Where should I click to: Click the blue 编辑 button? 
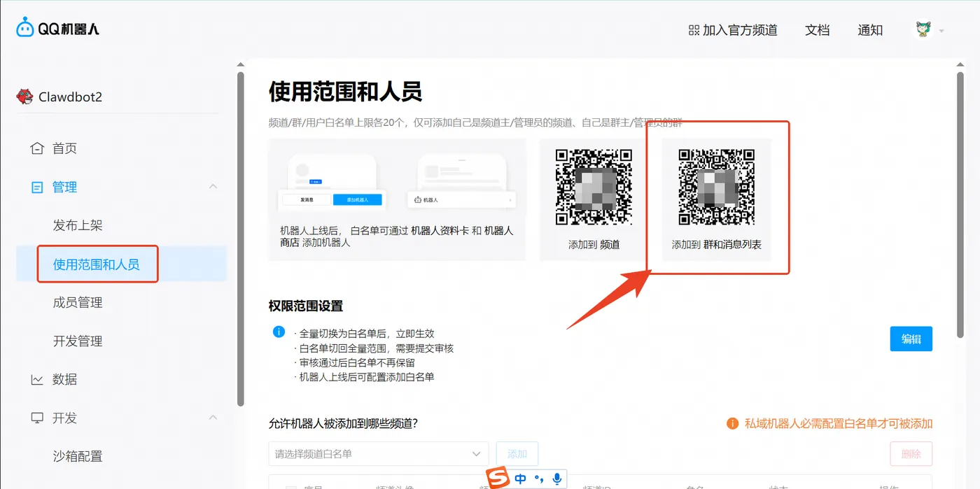pyautogui.click(x=911, y=339)
